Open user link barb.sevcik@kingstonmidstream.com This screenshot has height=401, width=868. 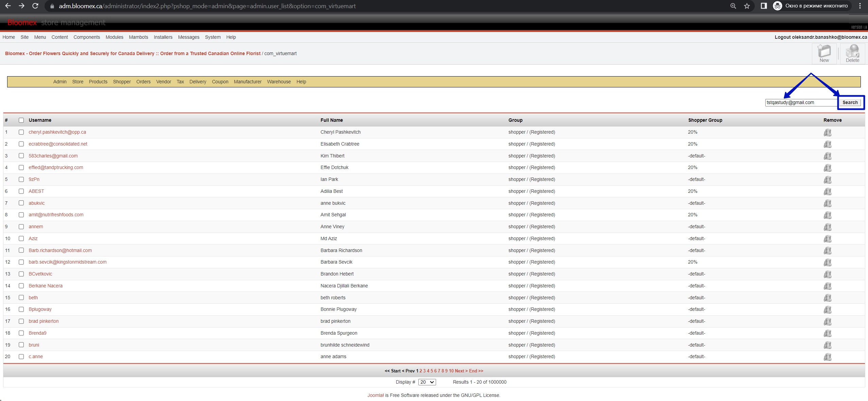pyautogui.click(x=68, y=262)
